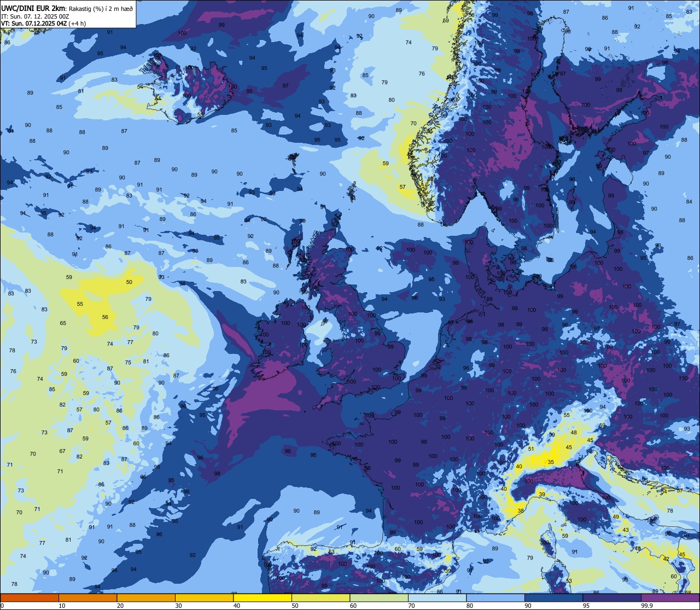Viewport: 700px width, 610px height.
Task: Click the '42' humidity value in southern Italy
Action: pos(666,559)
